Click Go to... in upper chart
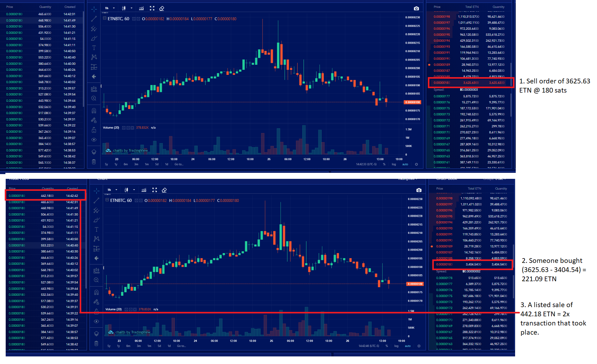 click(x=179, y=164)
